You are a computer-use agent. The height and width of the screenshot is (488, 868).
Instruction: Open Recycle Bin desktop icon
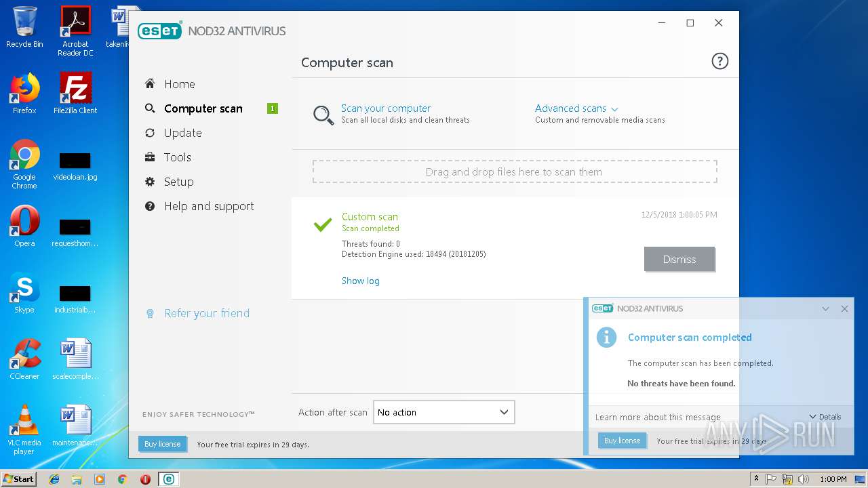[x=24, y=27]
